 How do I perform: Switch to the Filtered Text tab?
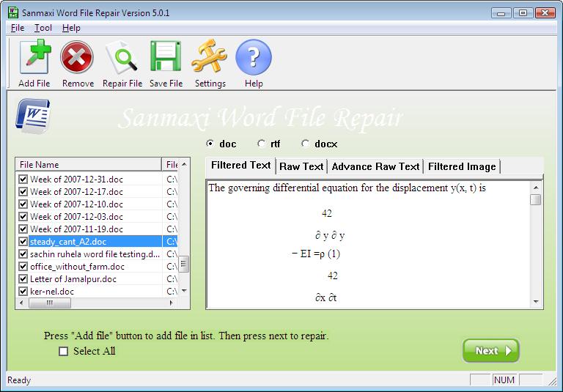pos(240,166)
